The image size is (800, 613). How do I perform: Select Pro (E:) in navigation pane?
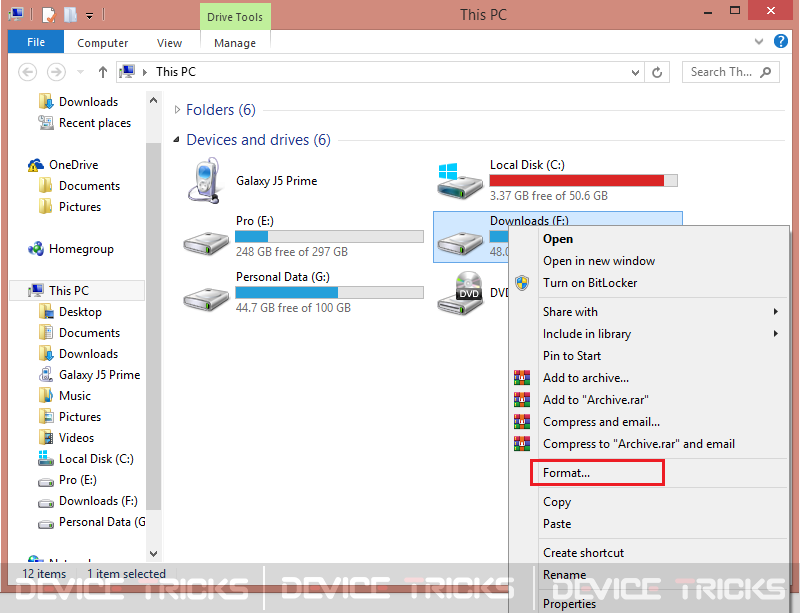(78, 480)
